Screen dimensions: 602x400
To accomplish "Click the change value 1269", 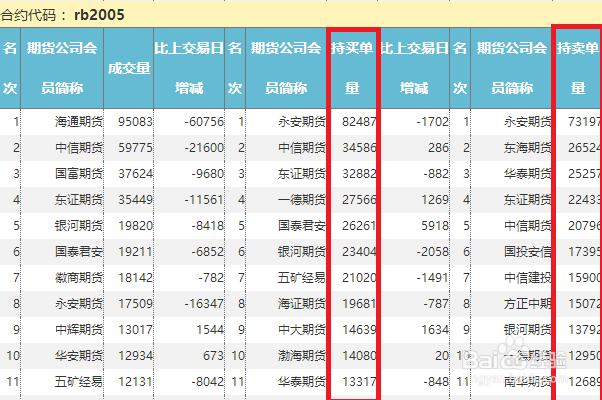I will 435,200.
